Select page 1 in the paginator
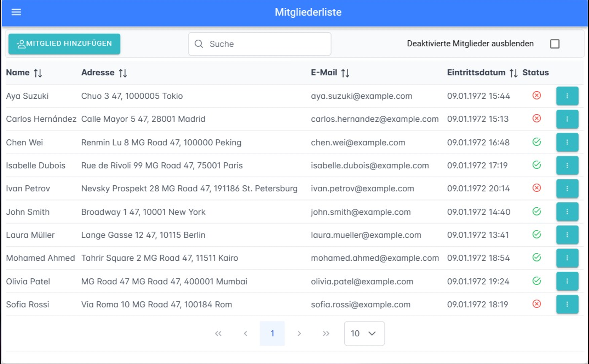This screenshot has width=589, height=364. click(x=272, y=333)
